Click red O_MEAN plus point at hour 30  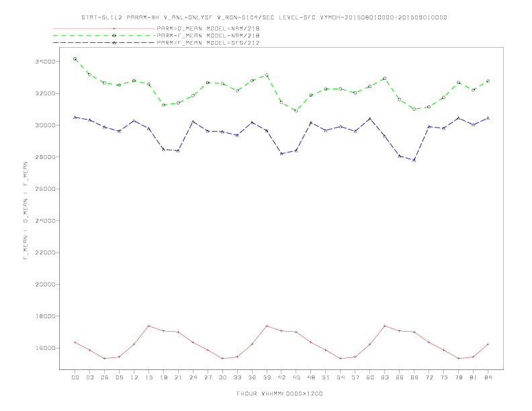pyautogui.click(x=222, y=359)
